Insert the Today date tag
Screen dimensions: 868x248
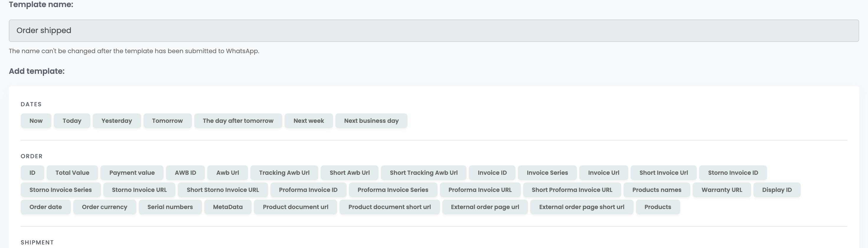[x=72, y=121]
